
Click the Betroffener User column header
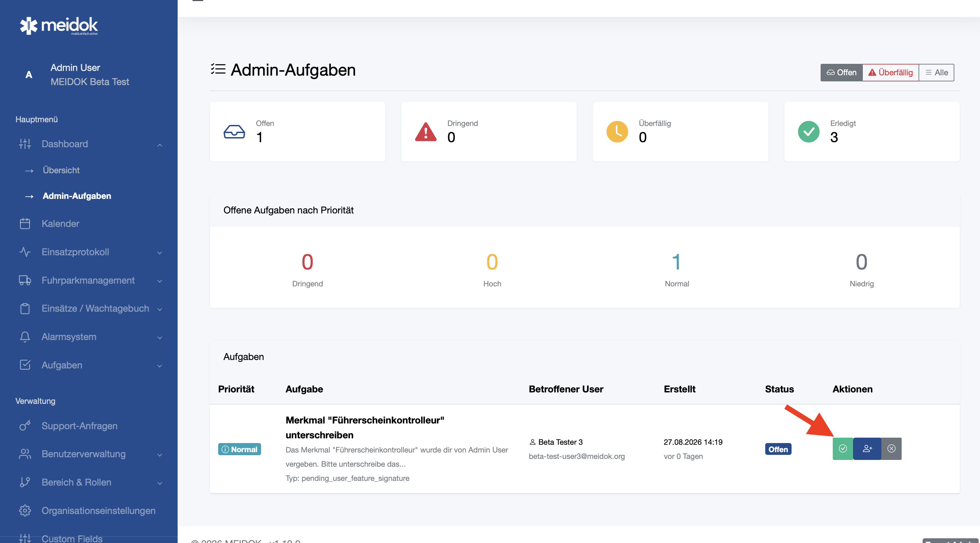[x=566, y=389]
